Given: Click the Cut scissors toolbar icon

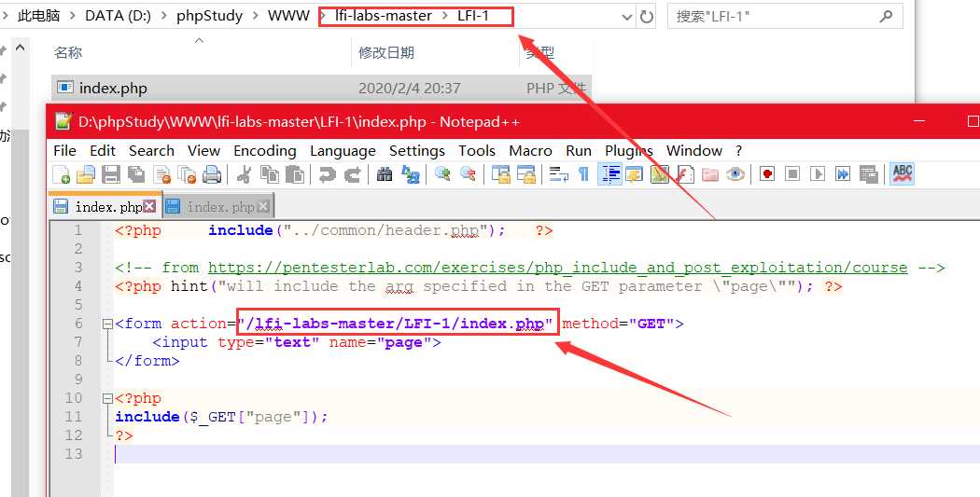Looking at the screenshot, I should 244,174.
